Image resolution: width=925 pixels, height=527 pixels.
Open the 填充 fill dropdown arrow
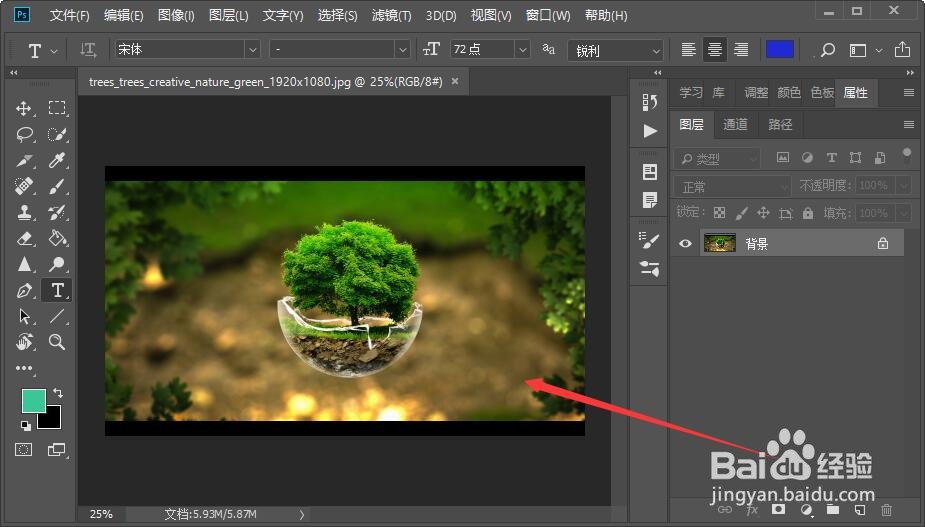(904, 212)
